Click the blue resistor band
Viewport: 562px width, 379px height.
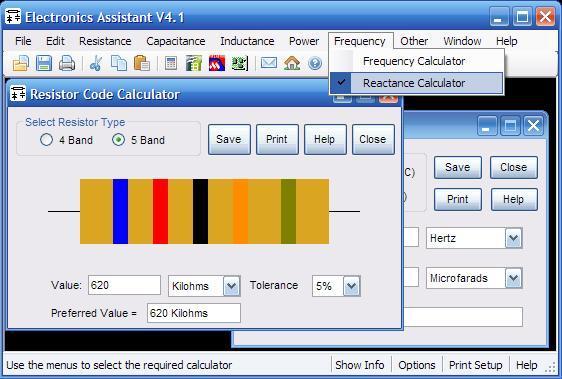tap(120, 211)
